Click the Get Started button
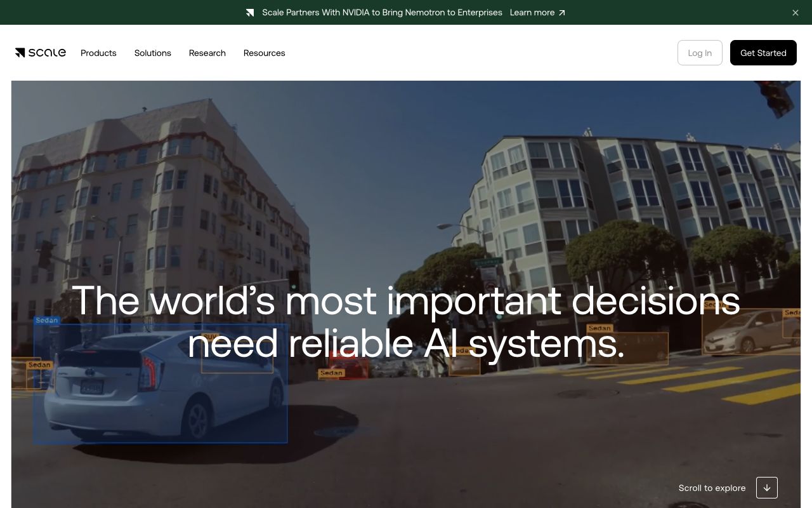The height and width of the screenshot is (508, 812). [x=763, y=53]
